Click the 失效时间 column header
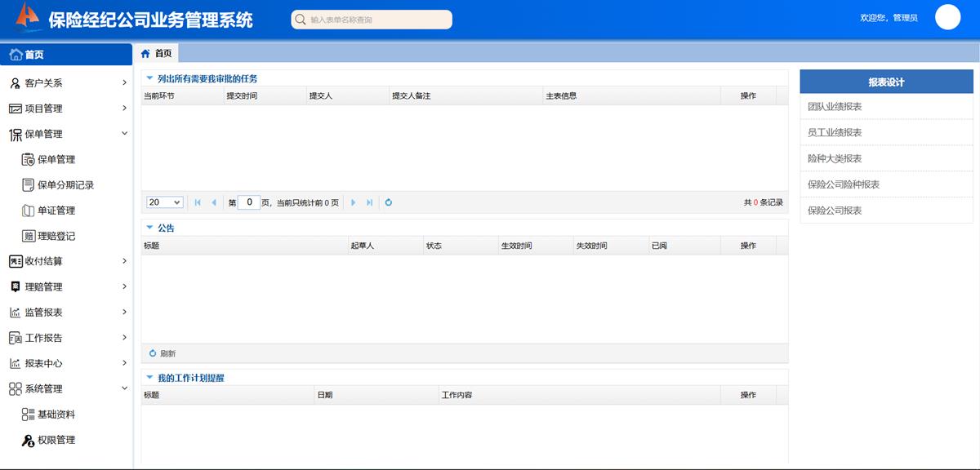This screenshot has height=470, width=980. pyautogui.click(x=611, y=246)
